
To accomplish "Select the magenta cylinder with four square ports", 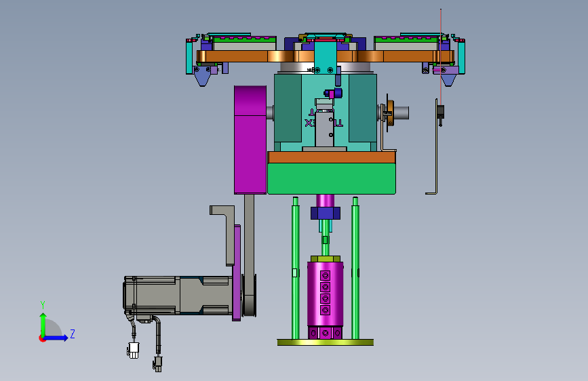I will [x=325, y=294].
